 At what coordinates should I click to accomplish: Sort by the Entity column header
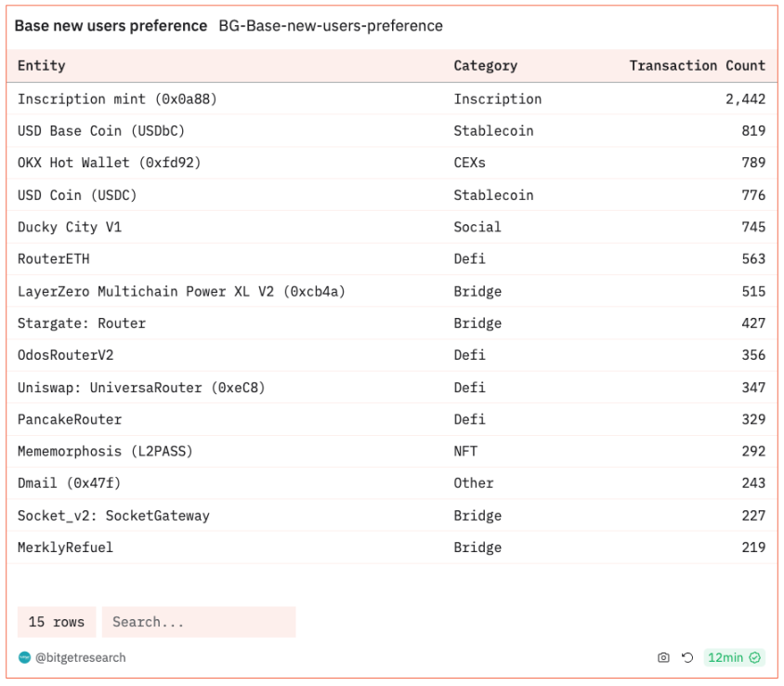tap(42, 66)
